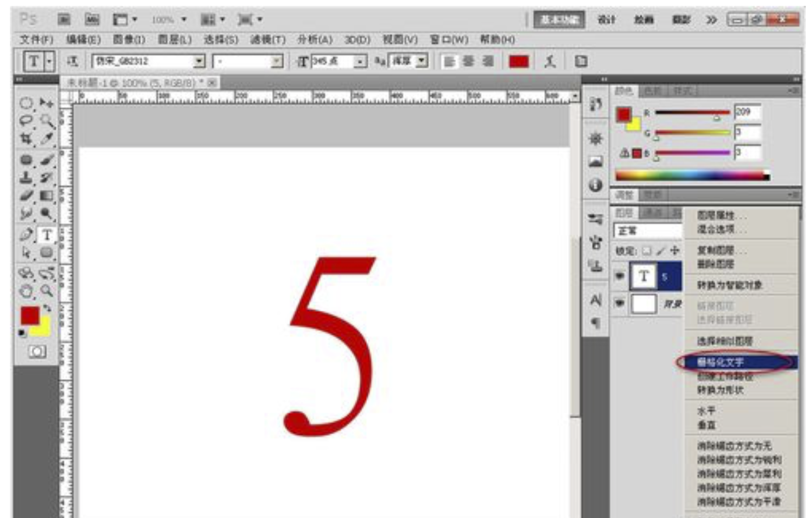Select the Rounded Rectangle shape tool
Viewport: 812px width, 518px height.
point(47,253)
